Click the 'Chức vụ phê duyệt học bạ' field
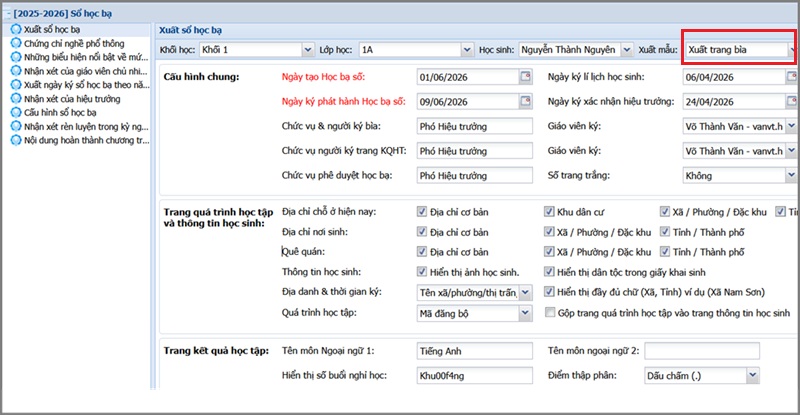 click(x=474, y=175)
